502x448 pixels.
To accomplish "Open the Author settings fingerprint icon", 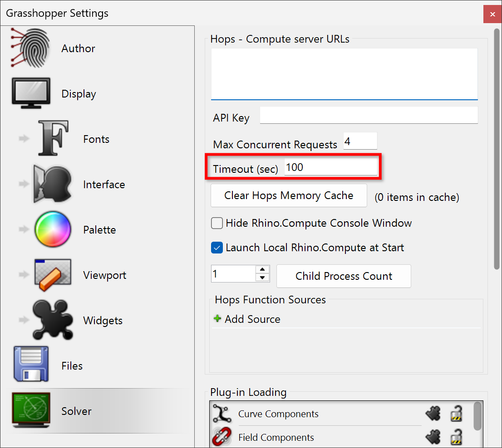I will coord(30,49).
